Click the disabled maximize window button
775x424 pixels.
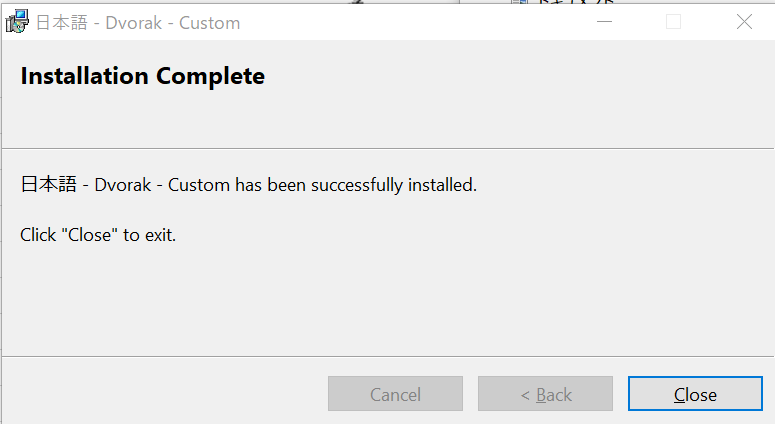tap(673, 22)
